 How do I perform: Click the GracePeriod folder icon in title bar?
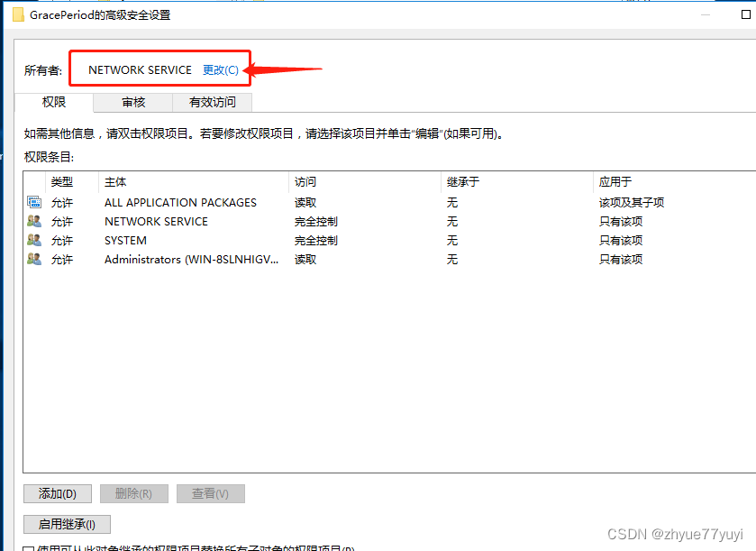18,15
